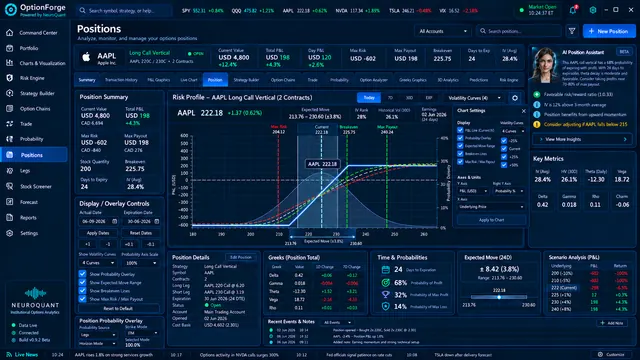Toggle Show Max Risk / Max Payout checkbox
Image resolution: width=640 pixels, height=360 pixels.
pos(82,299)
